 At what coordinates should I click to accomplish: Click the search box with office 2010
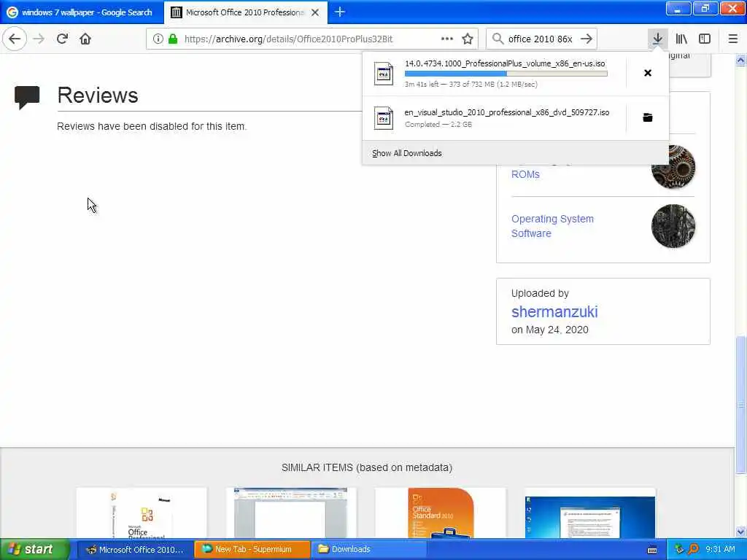(x=541, y=39)
